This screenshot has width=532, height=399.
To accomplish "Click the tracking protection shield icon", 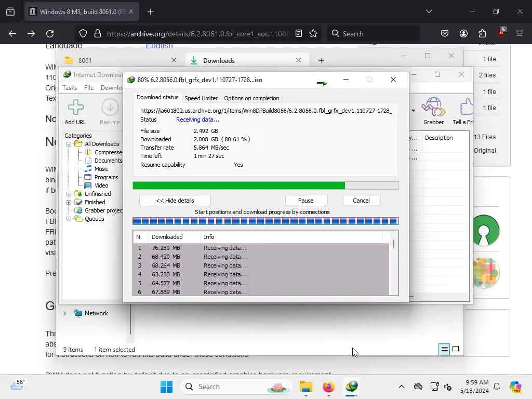I will 83,34.
